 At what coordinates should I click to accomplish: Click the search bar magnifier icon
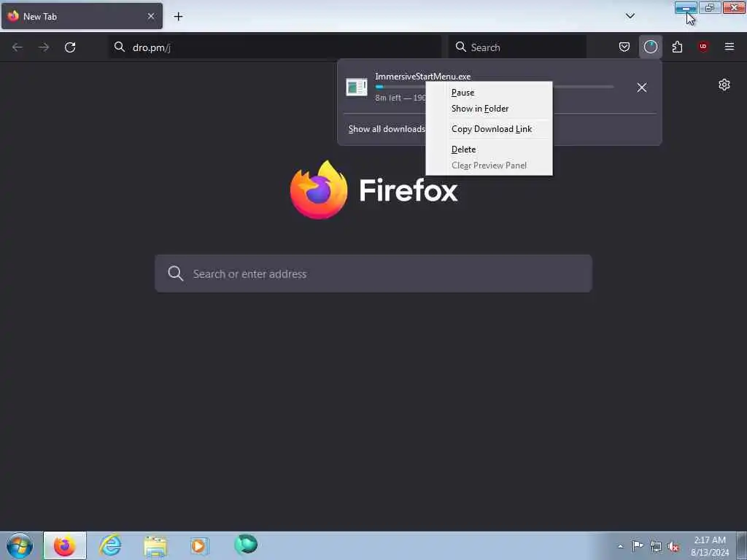(x=461, y=47)
